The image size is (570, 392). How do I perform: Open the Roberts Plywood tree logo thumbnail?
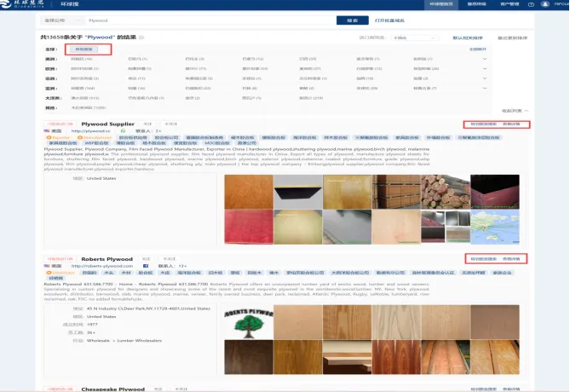click(x=249, y=322)
